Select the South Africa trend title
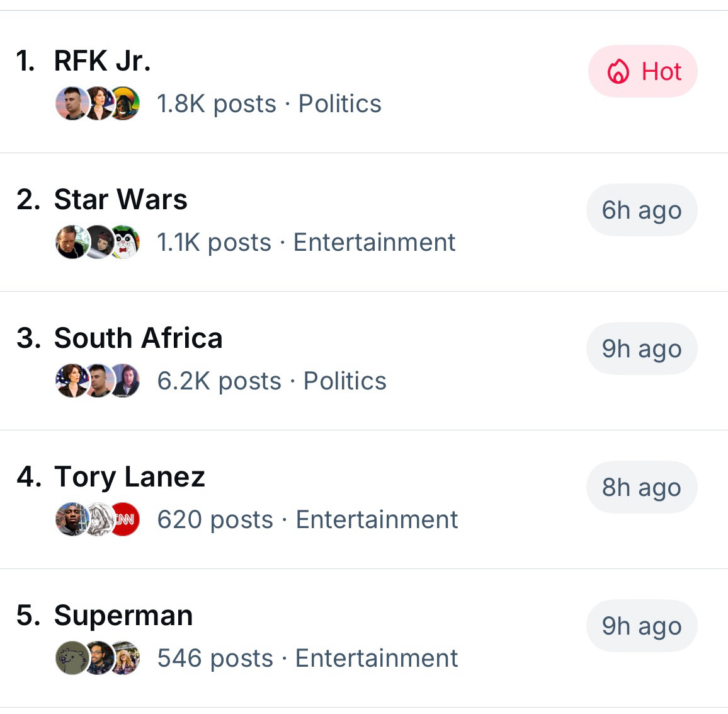This screenshot has height=714, width=728. pos(139,338)
